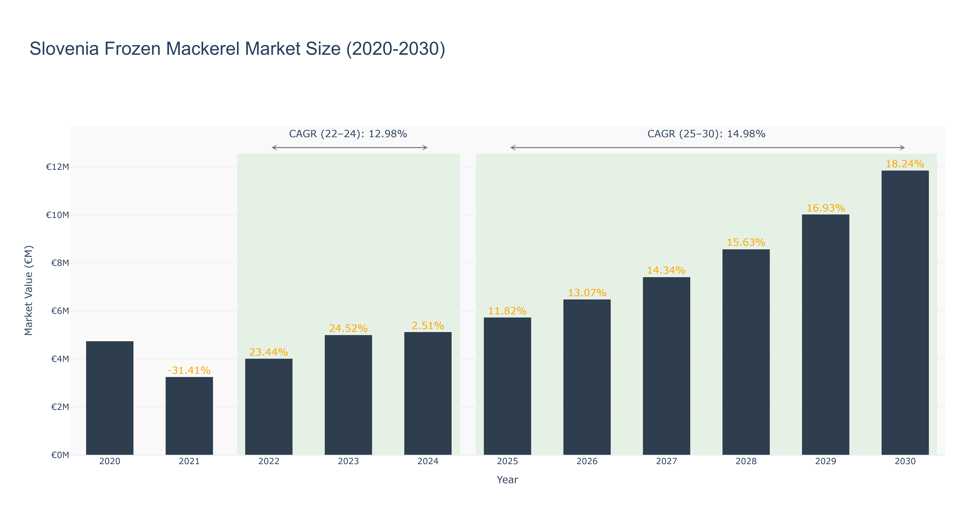Click the €8M y-axis tick label
This screenshot has width=980, height=525.
click(x=60, y=263)
